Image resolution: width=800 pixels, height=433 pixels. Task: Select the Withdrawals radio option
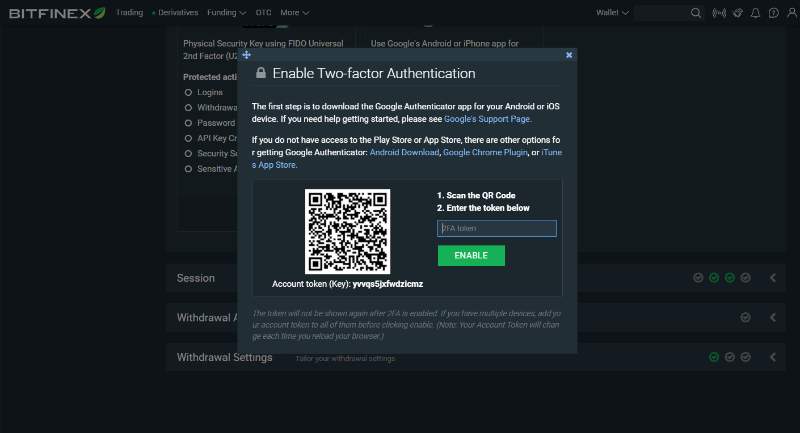click(188, 108)
